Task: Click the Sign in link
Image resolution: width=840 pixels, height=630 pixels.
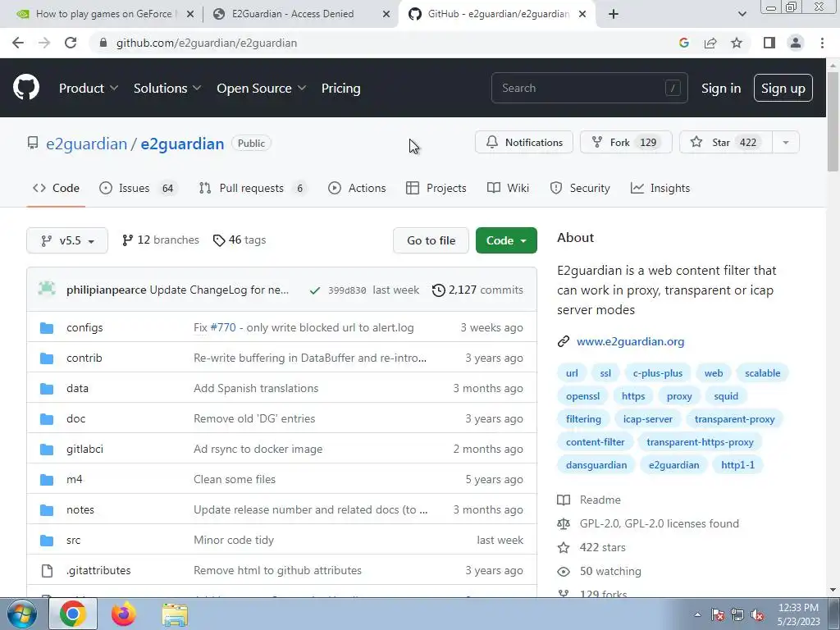Action: pos(721,89)
